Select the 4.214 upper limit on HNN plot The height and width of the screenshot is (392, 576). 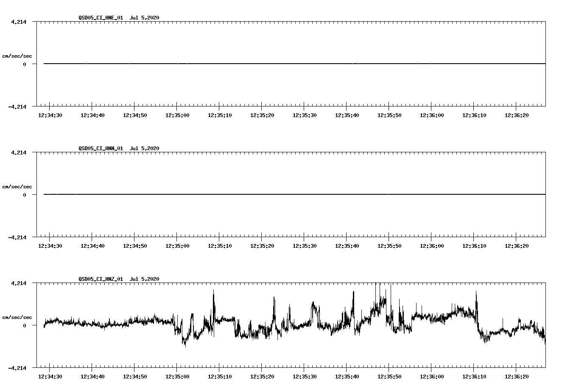click(19, 153)
